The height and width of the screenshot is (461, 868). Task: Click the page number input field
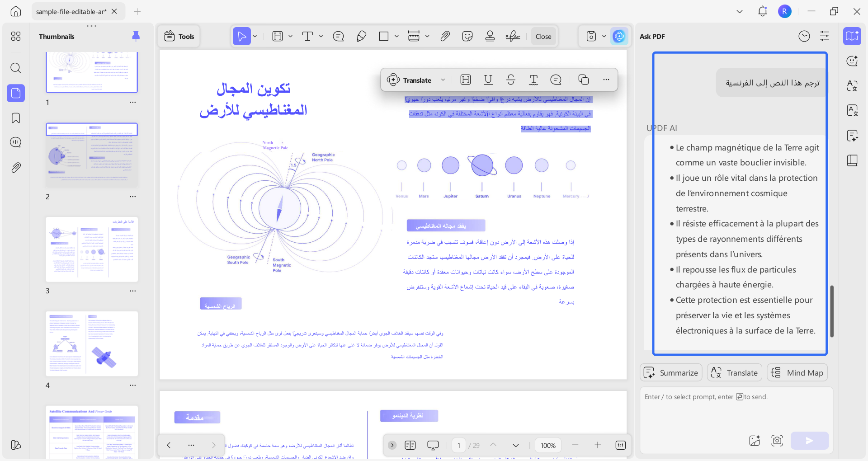click(458, 445)
